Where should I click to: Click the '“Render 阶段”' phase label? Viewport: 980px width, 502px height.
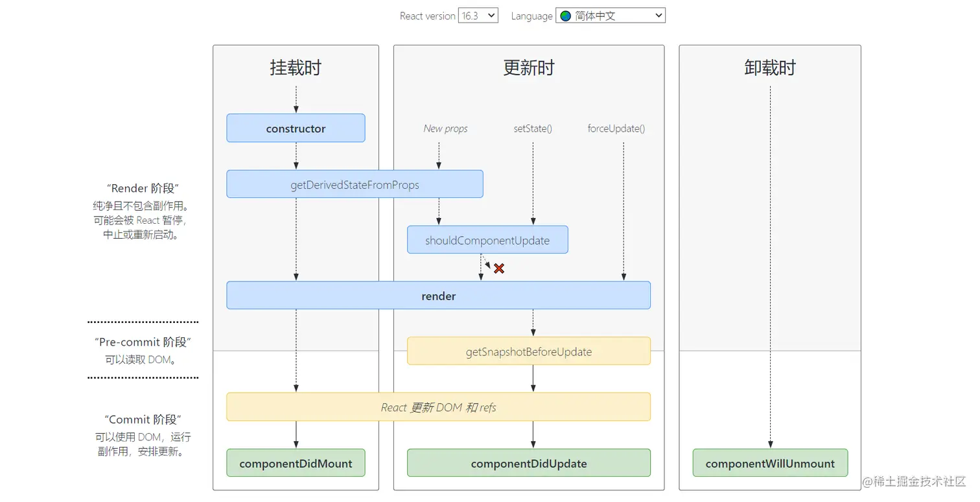[x=143, y=188]
